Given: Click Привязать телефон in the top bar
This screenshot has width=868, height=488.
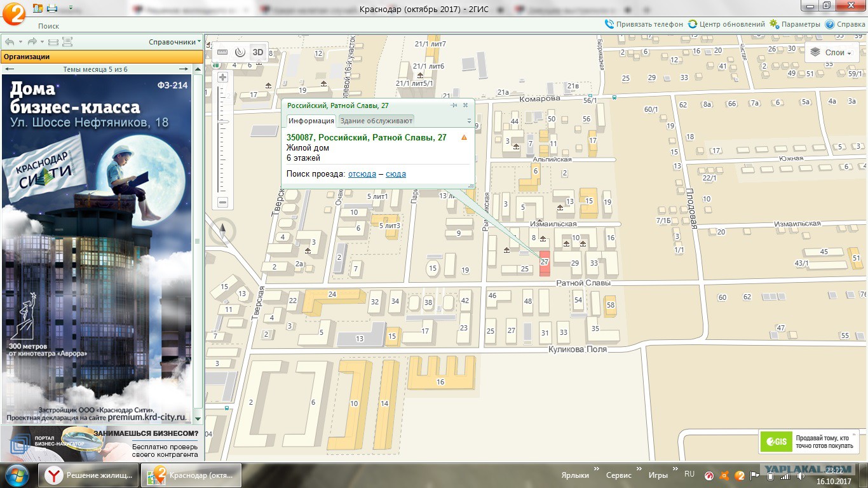Looking at the screenshot, I should tap(644, 24).
